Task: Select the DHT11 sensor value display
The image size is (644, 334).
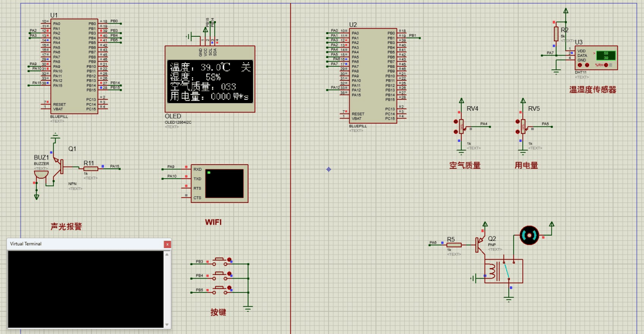Action: 605,55
